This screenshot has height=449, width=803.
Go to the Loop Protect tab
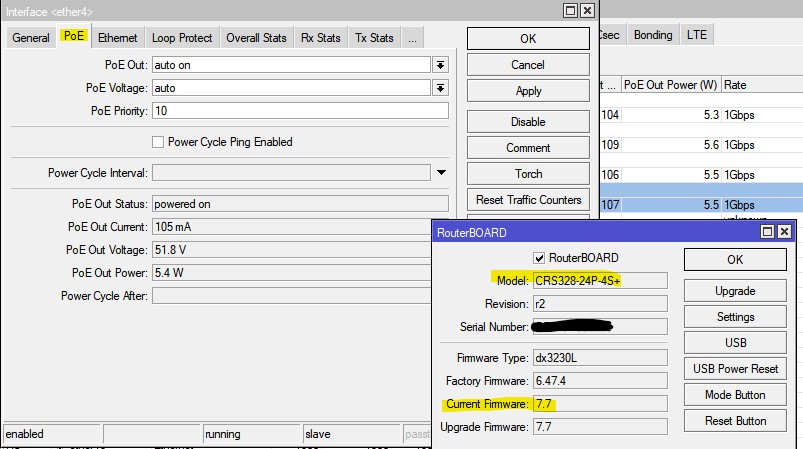point(182,38)
